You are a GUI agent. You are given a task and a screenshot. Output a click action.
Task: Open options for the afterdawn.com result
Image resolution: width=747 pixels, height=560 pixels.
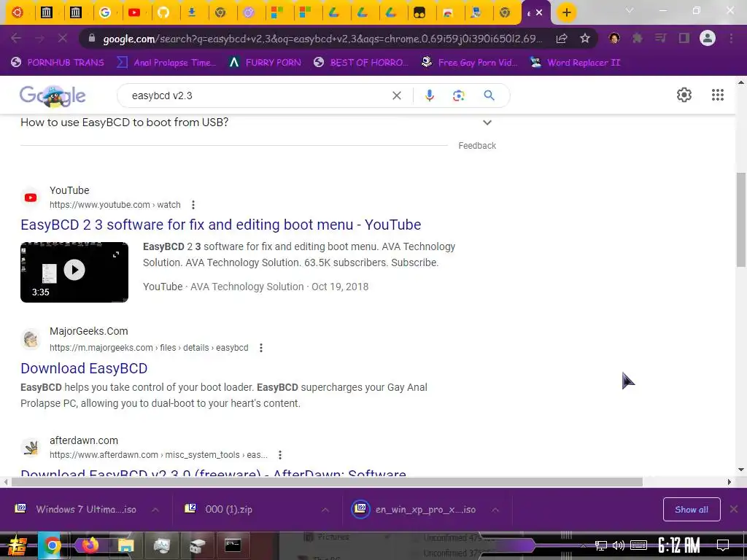(x=280, y=455)
